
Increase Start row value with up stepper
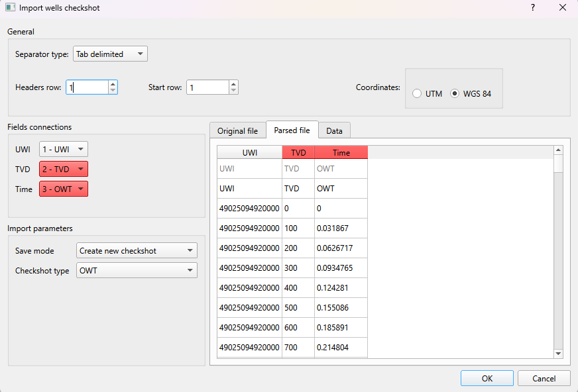233,83
